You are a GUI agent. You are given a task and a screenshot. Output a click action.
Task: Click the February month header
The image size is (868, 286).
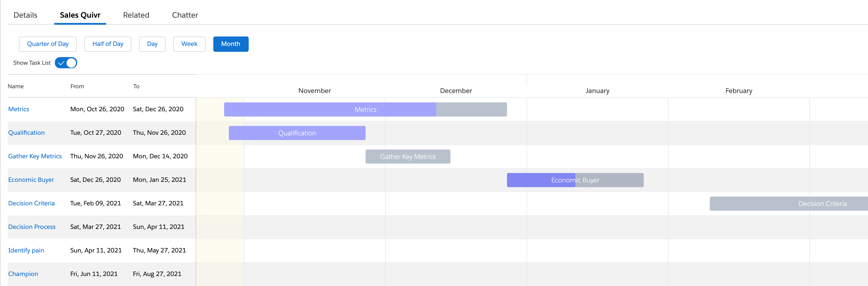click(x=739, y=91)
